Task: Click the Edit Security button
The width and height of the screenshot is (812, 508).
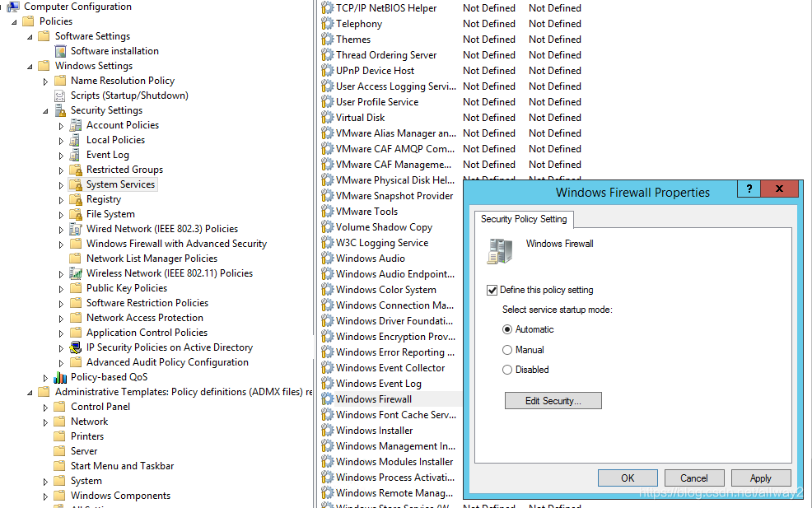Action: (553, 401)
